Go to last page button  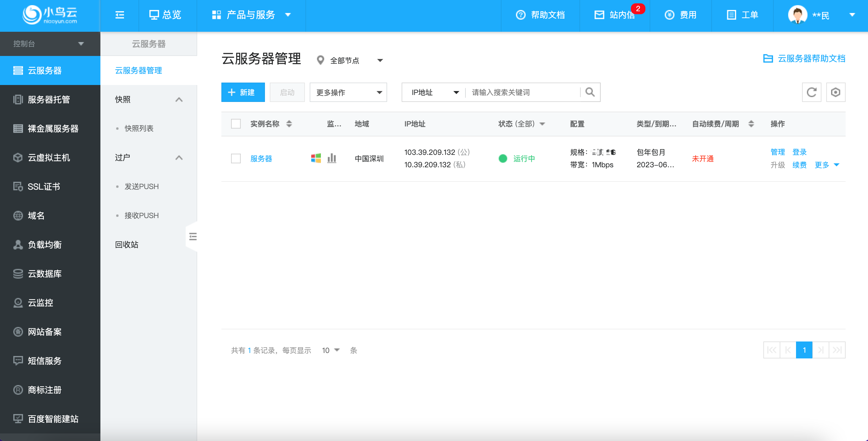tap(837, 350)
